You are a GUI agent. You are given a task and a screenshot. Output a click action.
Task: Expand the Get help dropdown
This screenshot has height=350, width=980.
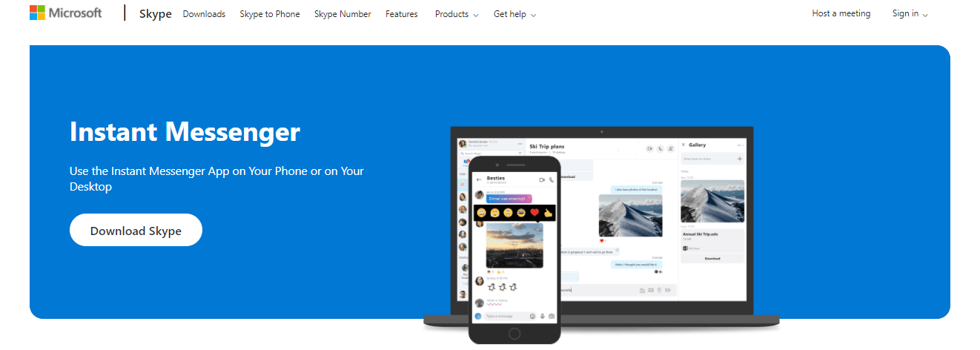click(x=514, y=14)
